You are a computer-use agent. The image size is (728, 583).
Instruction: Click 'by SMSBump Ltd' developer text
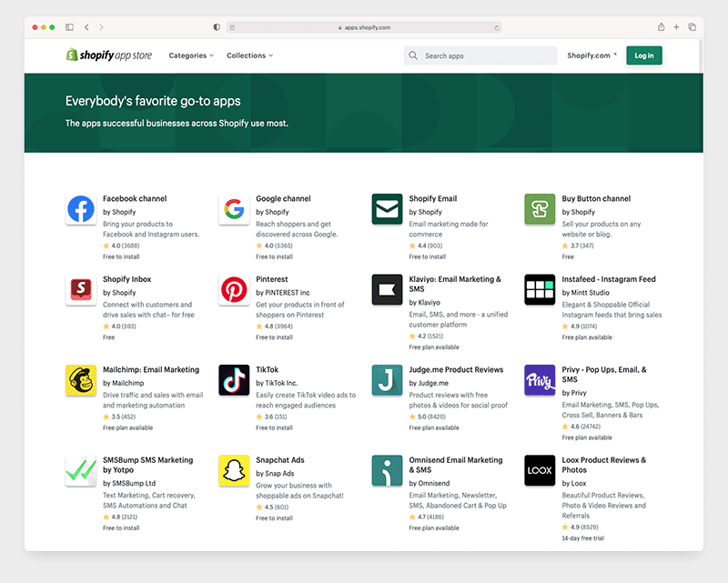point(129,483)
